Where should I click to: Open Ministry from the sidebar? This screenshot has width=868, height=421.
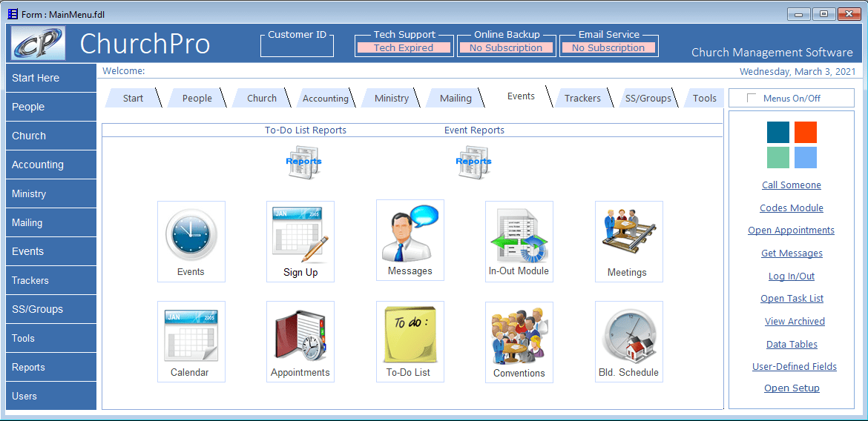(x=51, y=193)
